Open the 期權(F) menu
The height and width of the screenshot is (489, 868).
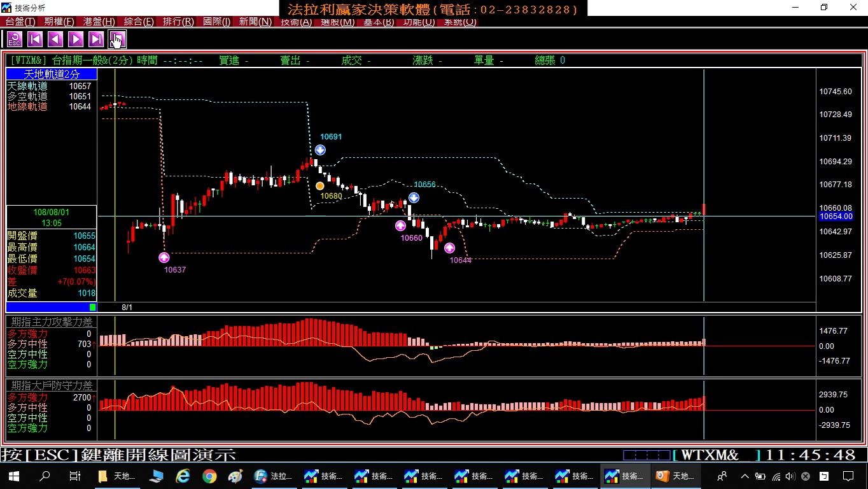tap(59, 22)
